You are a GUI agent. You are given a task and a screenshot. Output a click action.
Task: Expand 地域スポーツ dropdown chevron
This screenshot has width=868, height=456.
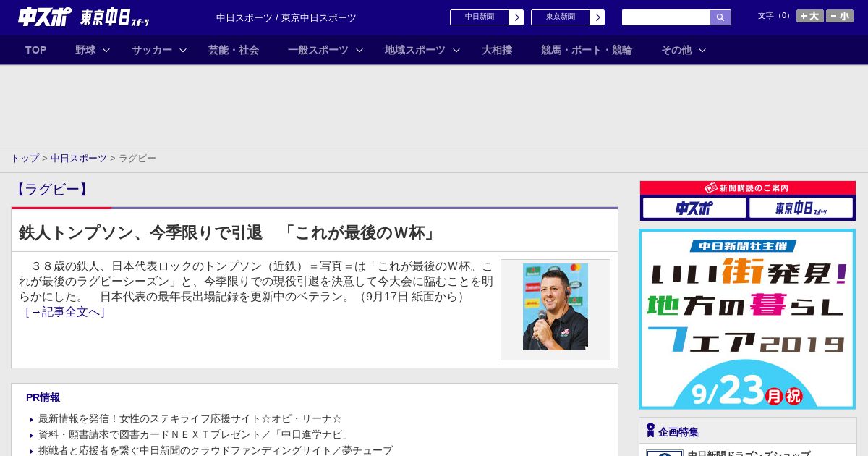point(456,50)
